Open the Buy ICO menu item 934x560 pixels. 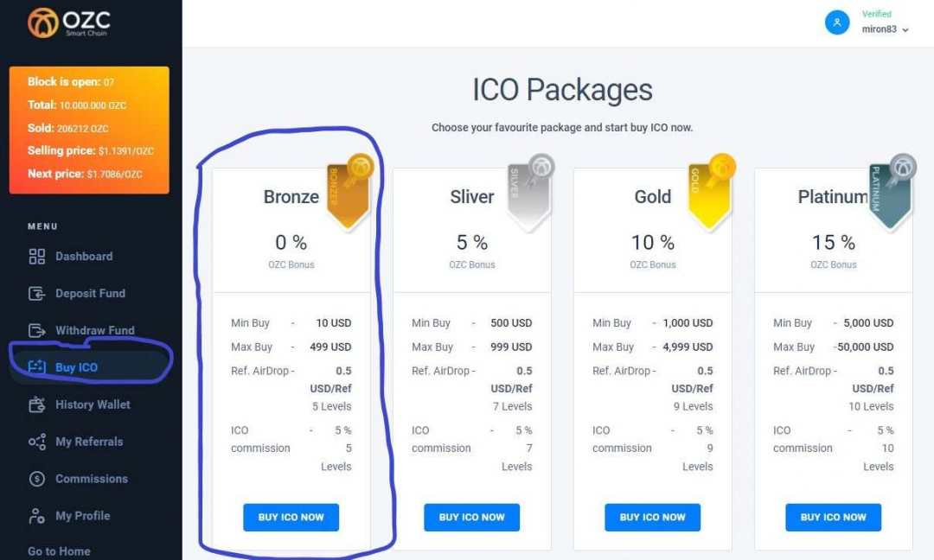click(76, 367)
